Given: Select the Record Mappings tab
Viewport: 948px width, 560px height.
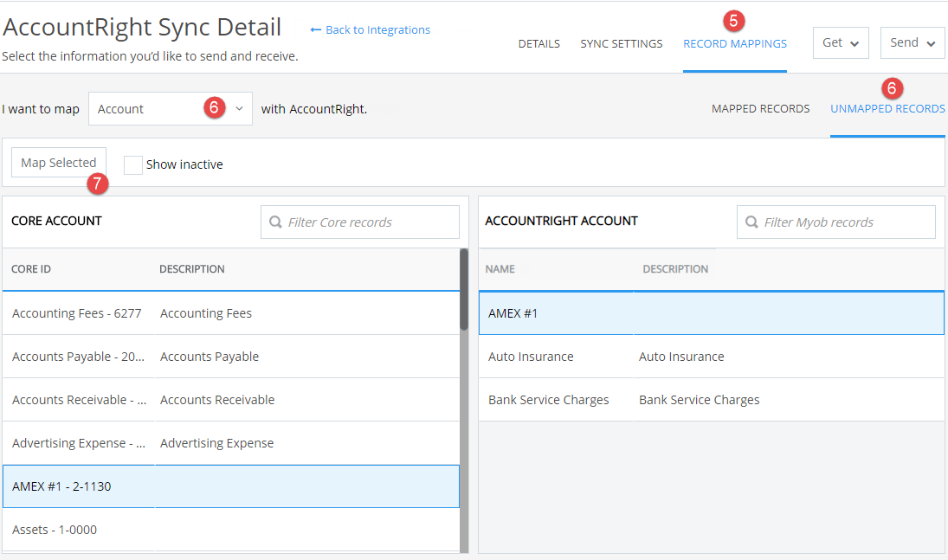Looking at the screenshot, I should [734, 43].
